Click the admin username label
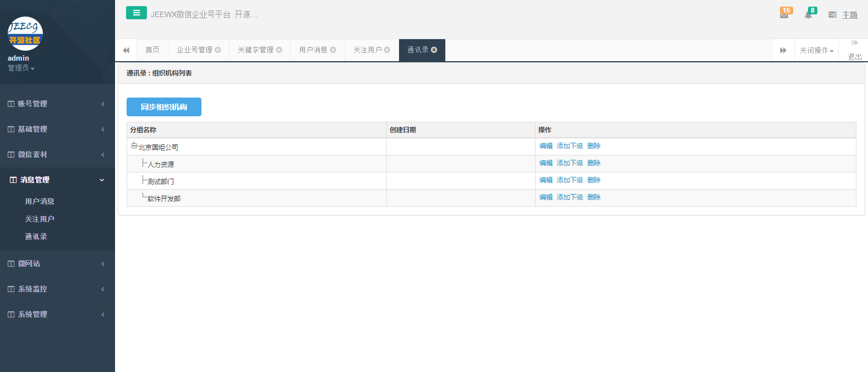868x372 pixels. click(x=18, y=58)
